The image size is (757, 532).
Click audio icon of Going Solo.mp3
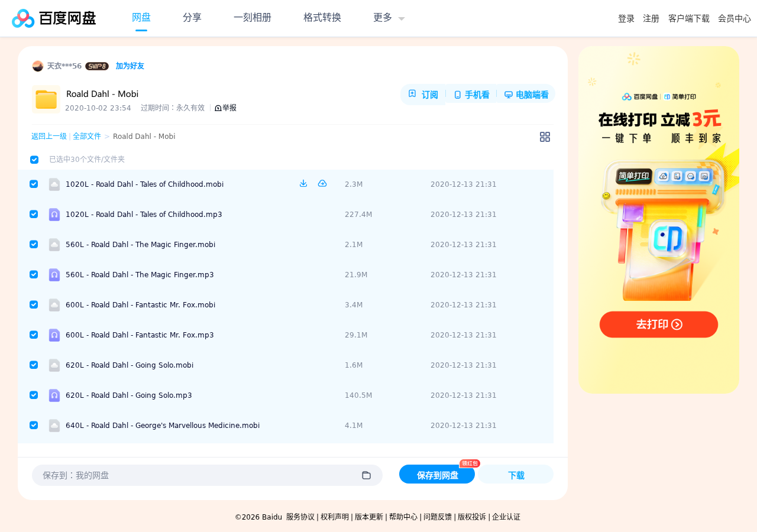(54, 395)
